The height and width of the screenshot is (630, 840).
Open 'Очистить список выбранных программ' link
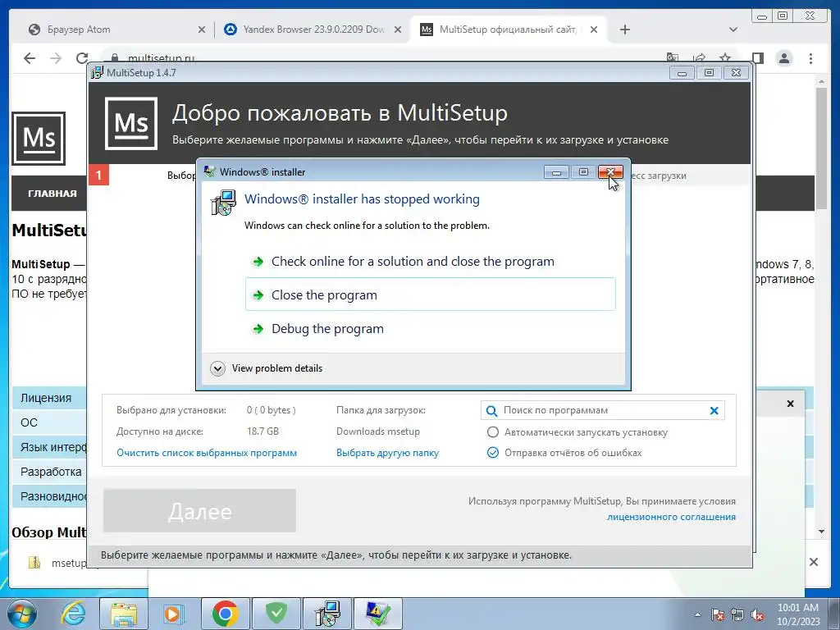point(207,453)
